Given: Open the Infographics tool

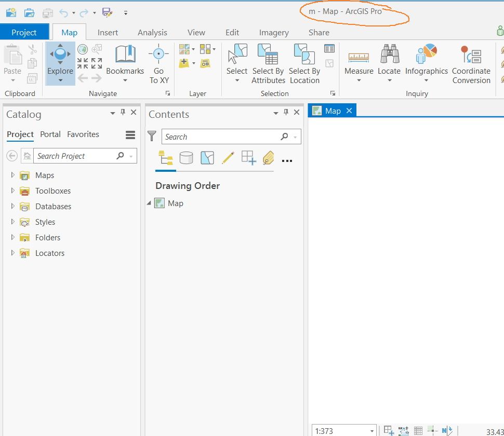Looking at the screenshot, I should tap(426, 63).
